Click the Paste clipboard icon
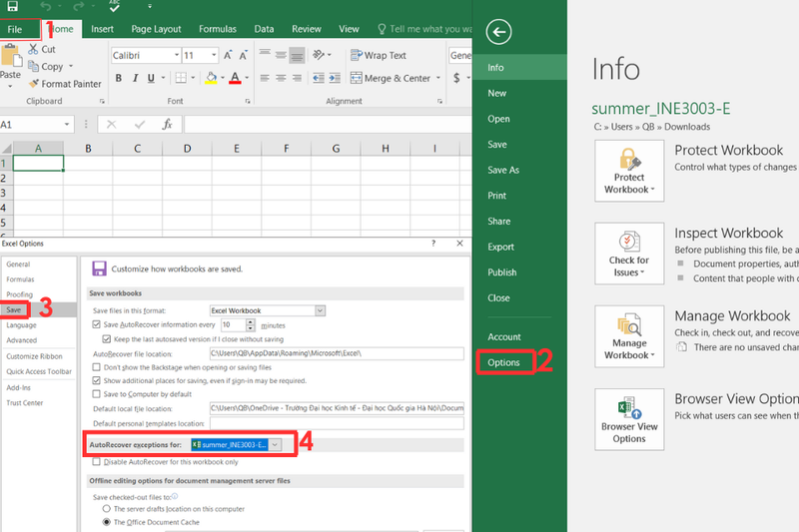Screen dimensions: 799x532 [x=11, y=56]
